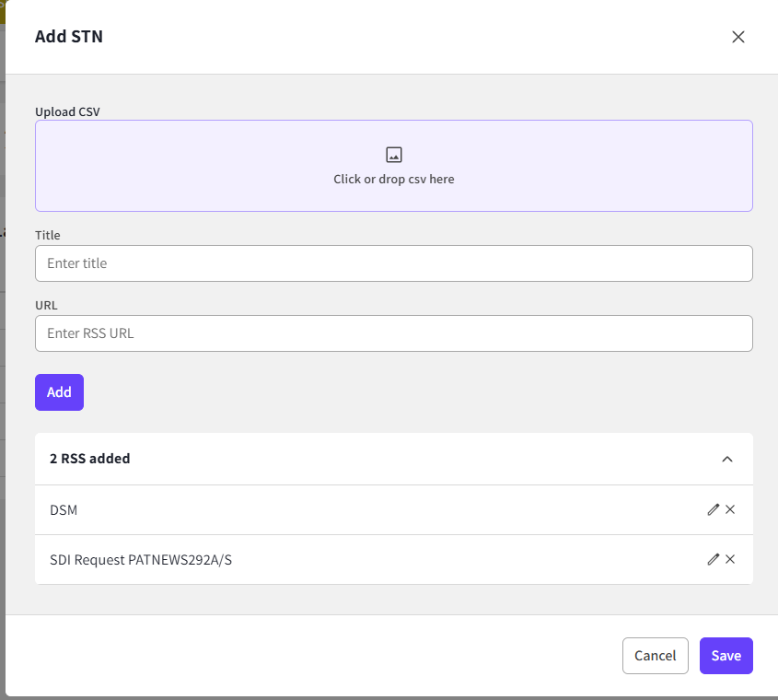Collapse the RSS added list chevron
778x700 pixels.
click(x=727, y=459)
